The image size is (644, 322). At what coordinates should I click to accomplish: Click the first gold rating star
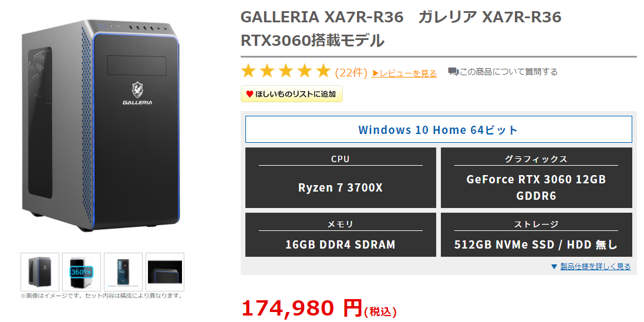[x=248, y=71]
